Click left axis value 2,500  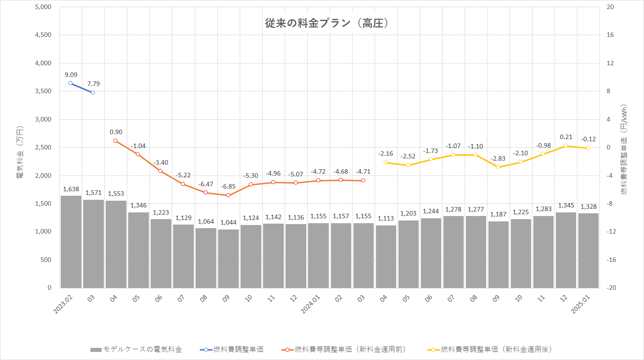[x=43, y=148]
